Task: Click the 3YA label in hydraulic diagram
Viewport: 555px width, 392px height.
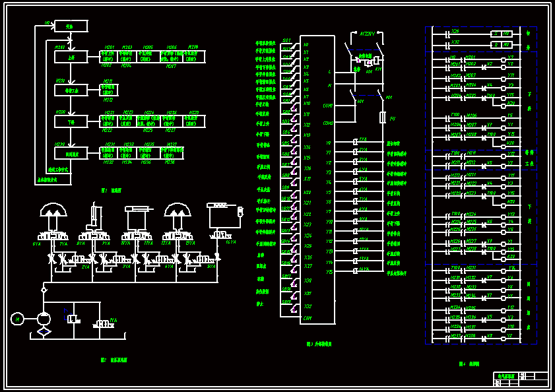Action: click(x=126, y=267)
